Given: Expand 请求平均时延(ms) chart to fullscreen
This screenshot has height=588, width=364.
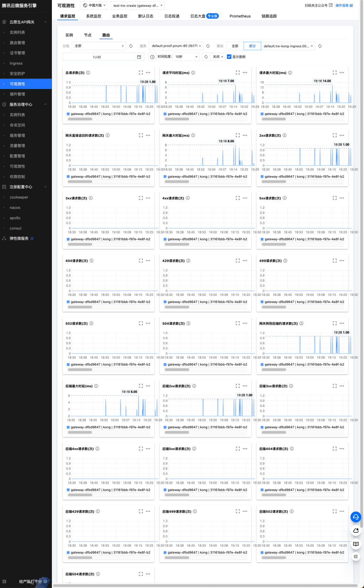Looking at the screenshot, I should 238,73.
